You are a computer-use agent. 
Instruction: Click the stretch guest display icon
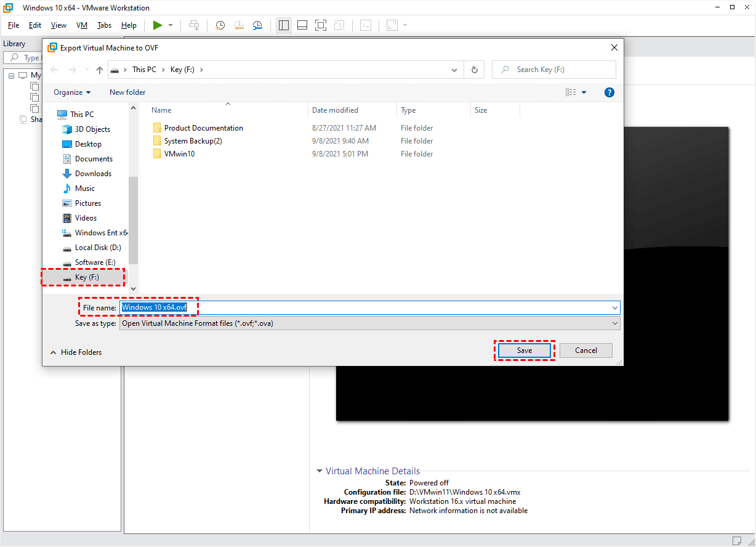[392, 25]
